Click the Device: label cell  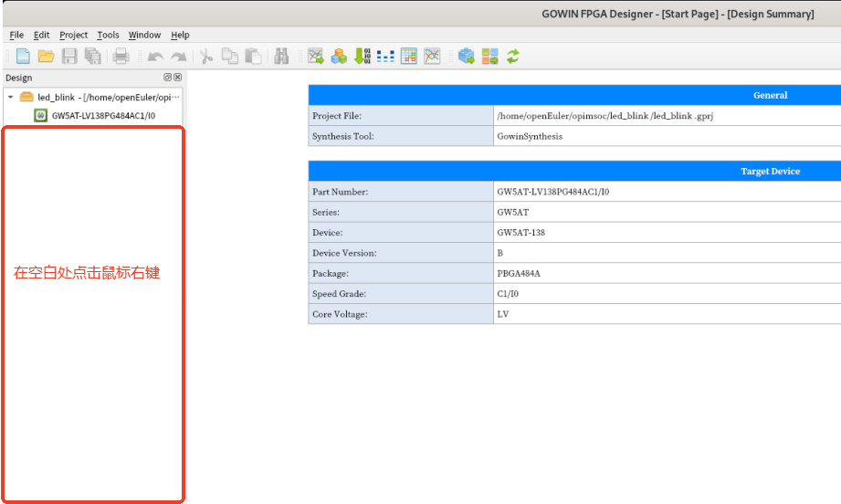click(x=401, y=233)
